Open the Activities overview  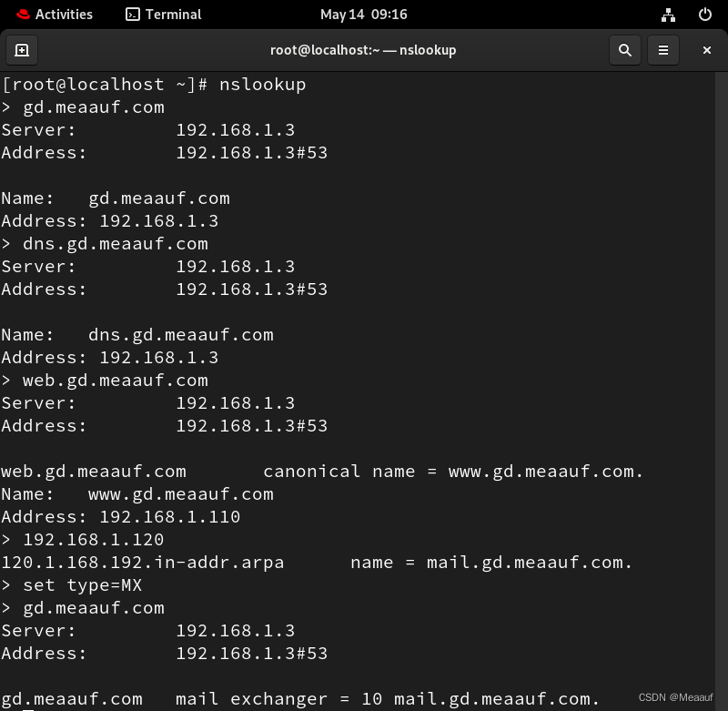[x=55, y=15]
